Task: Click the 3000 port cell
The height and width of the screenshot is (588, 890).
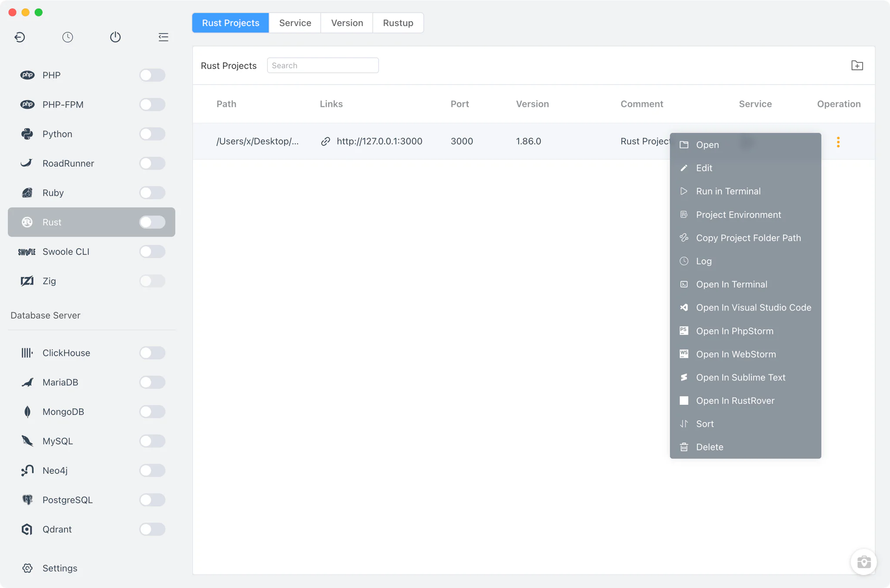Action: pos(462,142)
